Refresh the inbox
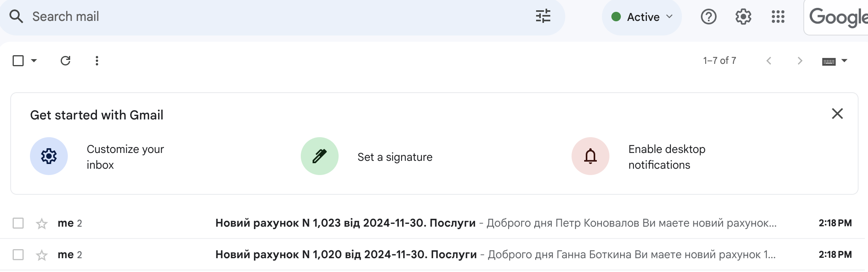Viewport: 868px width, 272px height. click(x=65, y=61)
